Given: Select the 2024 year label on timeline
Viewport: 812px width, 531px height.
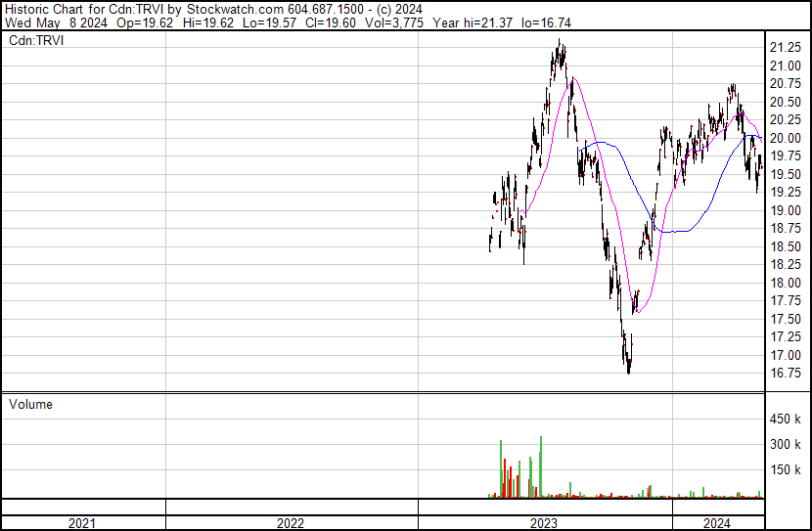Looking at the screenshot, I should tap(716, 523).
